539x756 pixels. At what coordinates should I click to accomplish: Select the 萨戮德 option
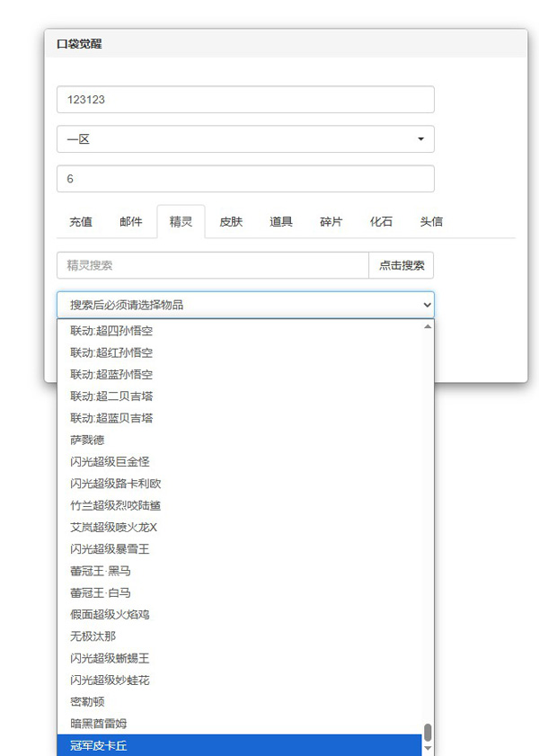[239, 440]
